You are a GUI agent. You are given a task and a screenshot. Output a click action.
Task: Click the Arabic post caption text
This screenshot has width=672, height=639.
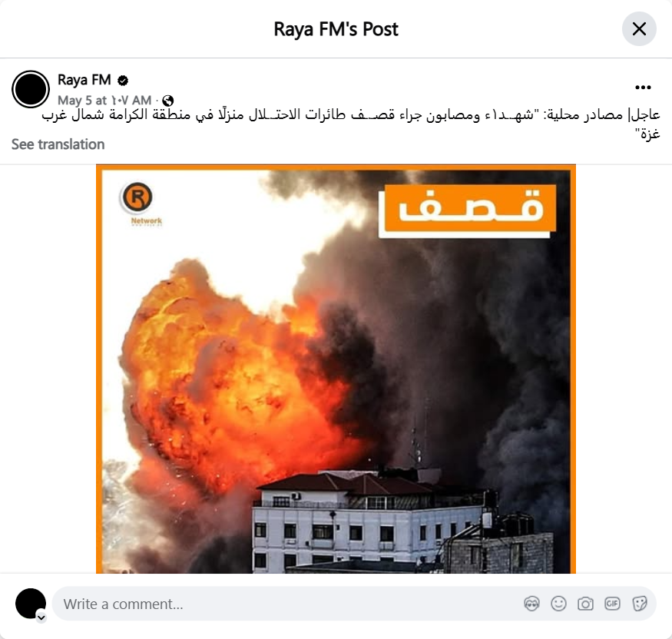click(350, 124)
